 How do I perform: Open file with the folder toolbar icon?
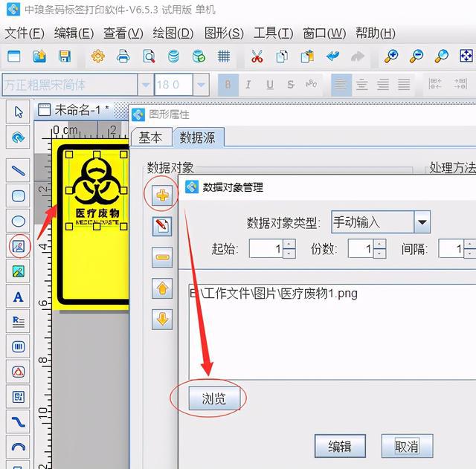pyautogui.click(x=39, y=56)
